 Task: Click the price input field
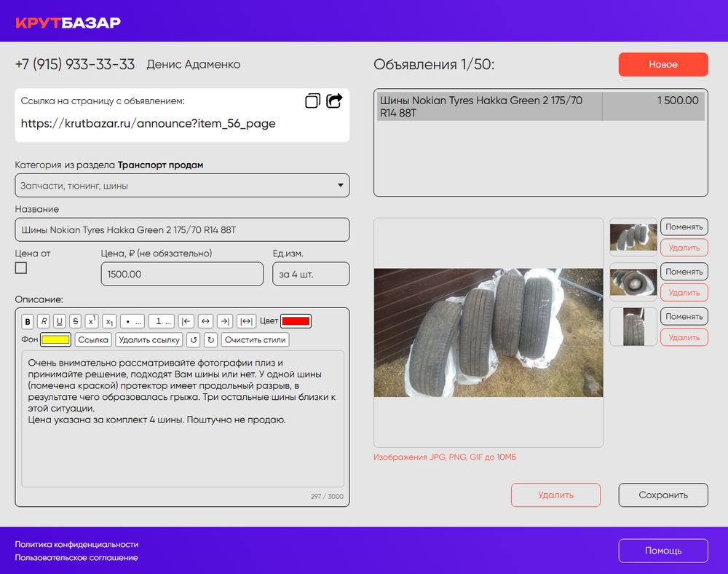(x=182, y=275)
